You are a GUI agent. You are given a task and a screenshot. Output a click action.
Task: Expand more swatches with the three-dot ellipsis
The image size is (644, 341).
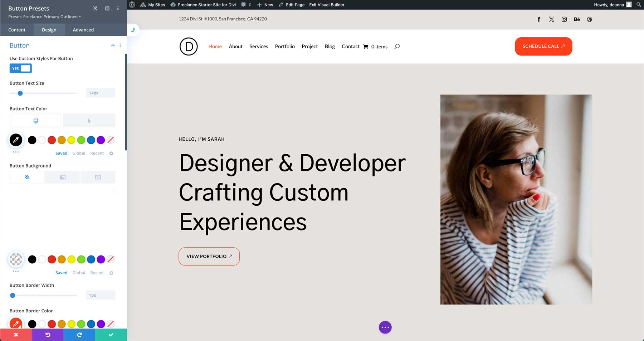(16, 152)
